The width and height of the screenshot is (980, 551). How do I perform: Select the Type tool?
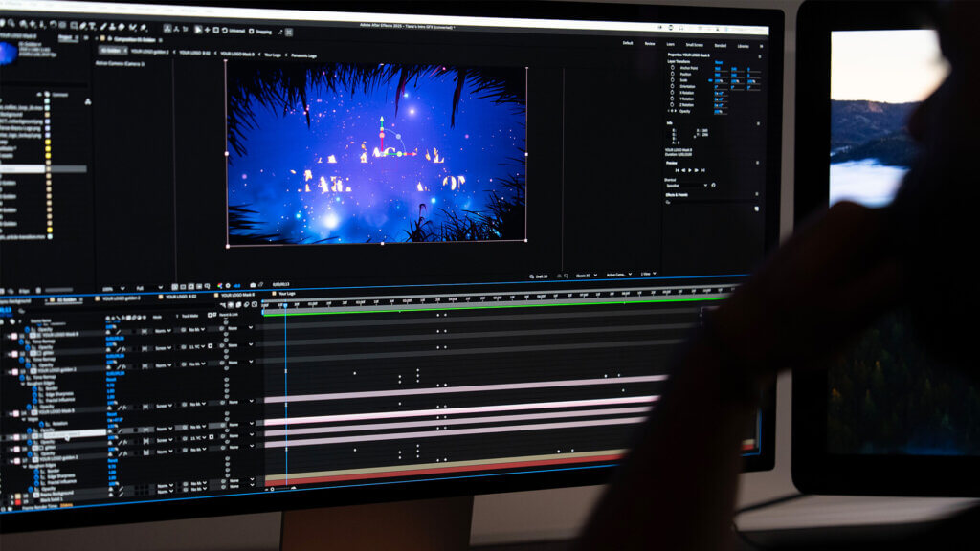click(x=93, y=26)
